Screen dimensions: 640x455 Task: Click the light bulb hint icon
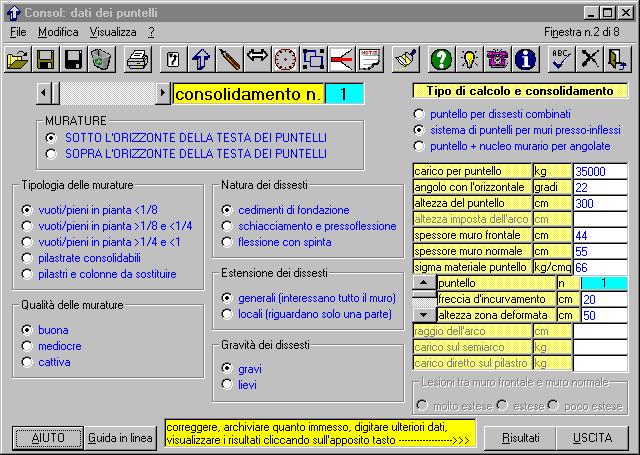point(470,60)
